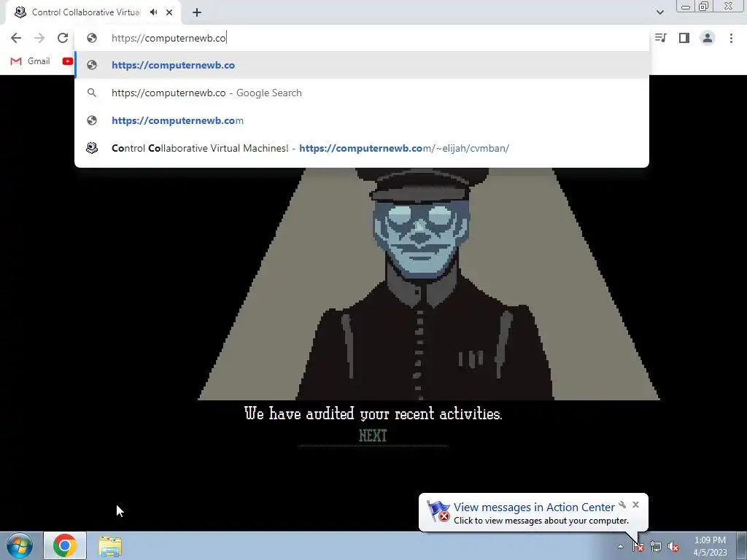
Task: Click into the address bar text
Action: (169, 38)
